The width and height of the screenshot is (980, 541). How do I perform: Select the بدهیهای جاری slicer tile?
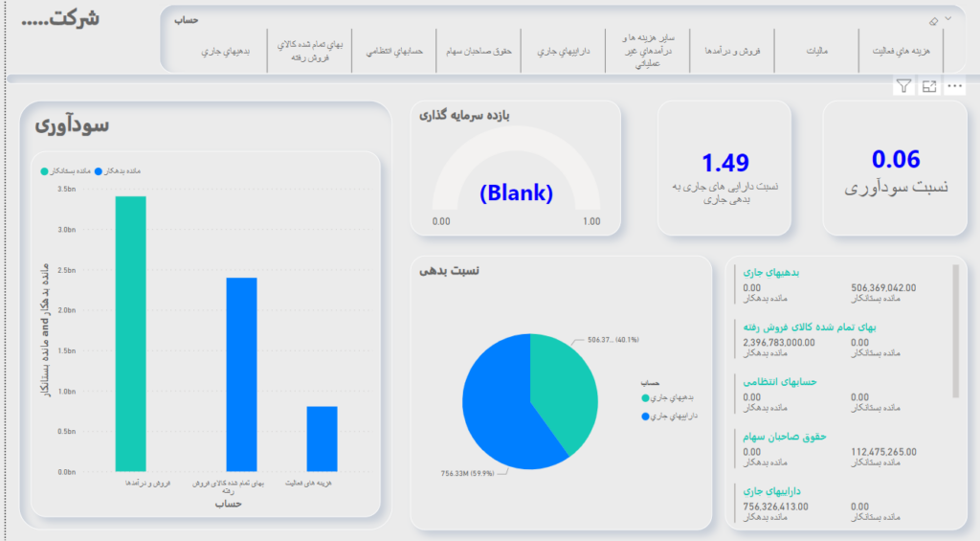pyautogui.click(x=225, y=52)
